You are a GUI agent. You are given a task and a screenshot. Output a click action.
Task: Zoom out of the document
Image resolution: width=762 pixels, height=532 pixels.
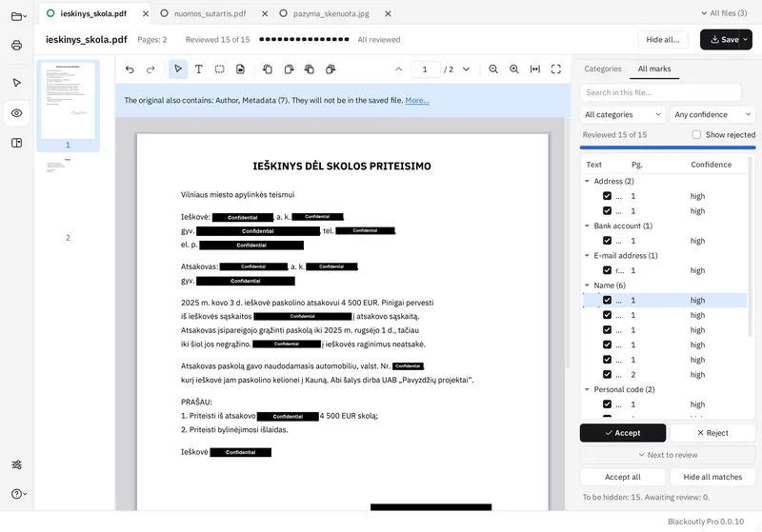pyautogui.click(x=493, y=69)
